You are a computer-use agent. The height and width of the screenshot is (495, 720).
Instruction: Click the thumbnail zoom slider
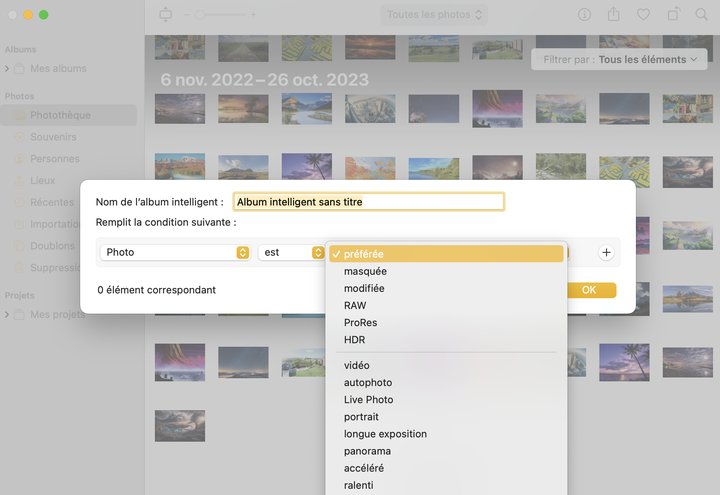pos(225,15)
